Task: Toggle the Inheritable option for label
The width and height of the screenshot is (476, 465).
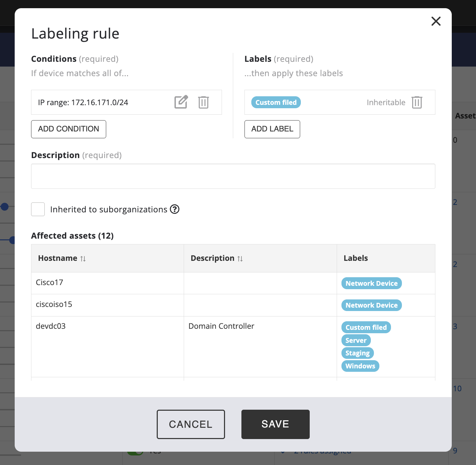Action: pyautogui.click(x=386, y=102)
